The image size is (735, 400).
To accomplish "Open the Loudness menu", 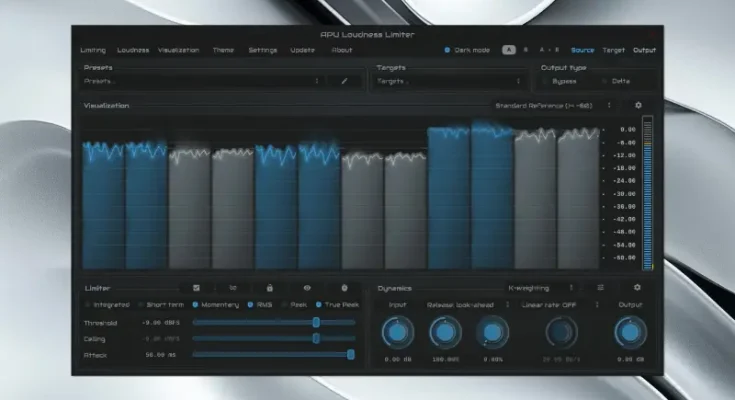I will tap(133, 50).
